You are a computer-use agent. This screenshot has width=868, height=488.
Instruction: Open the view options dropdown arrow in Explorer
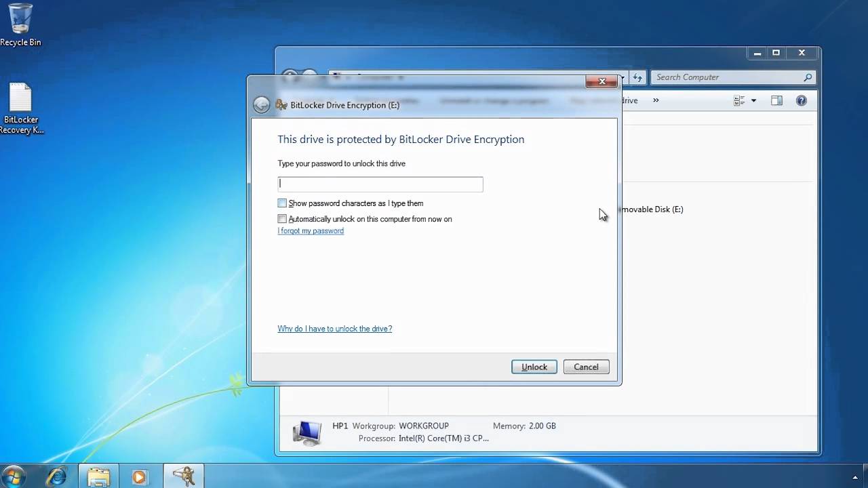tap(753, 100)
